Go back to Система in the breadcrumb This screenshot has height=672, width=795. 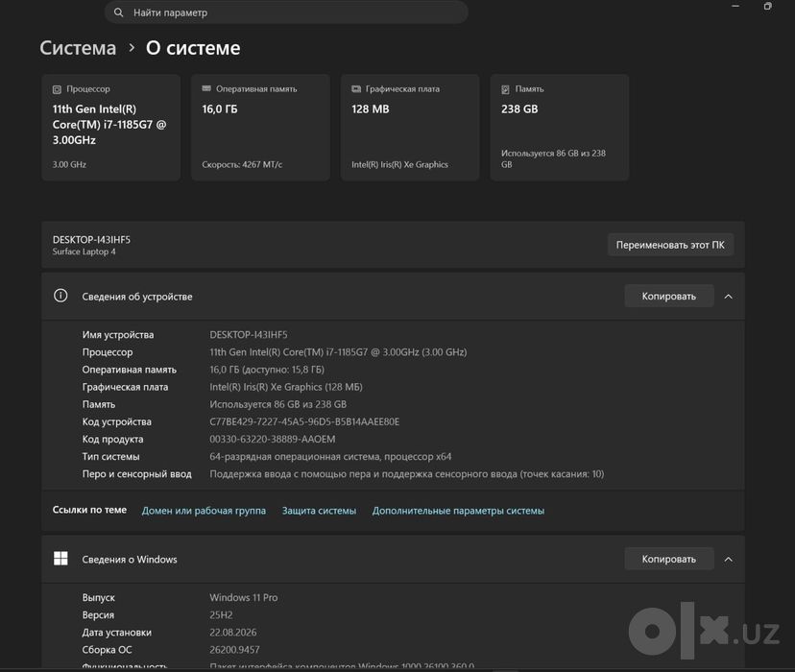tap(78, 48)
